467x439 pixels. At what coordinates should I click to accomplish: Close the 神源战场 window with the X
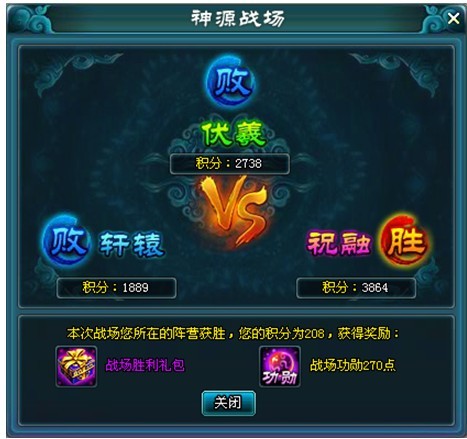453,18
